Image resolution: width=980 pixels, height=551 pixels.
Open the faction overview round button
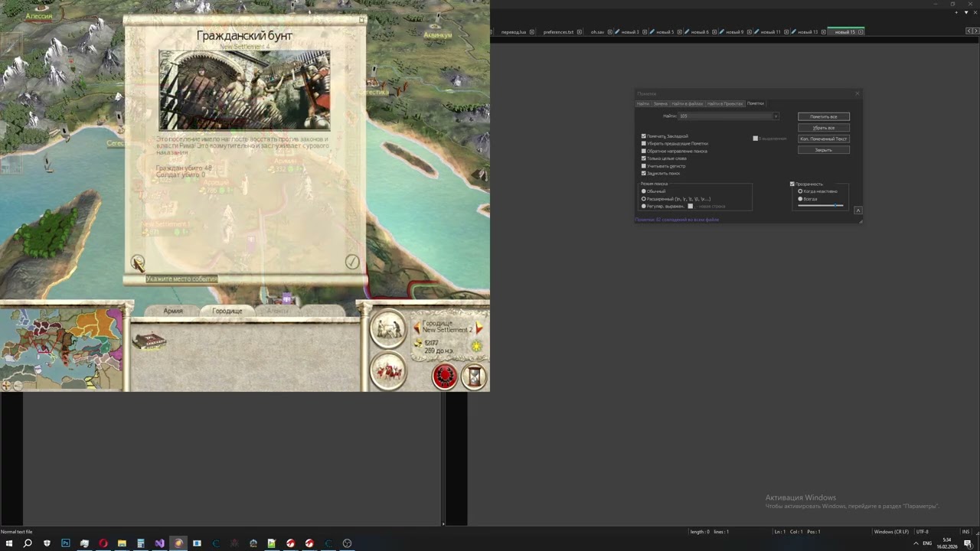[x=388, y=328]
